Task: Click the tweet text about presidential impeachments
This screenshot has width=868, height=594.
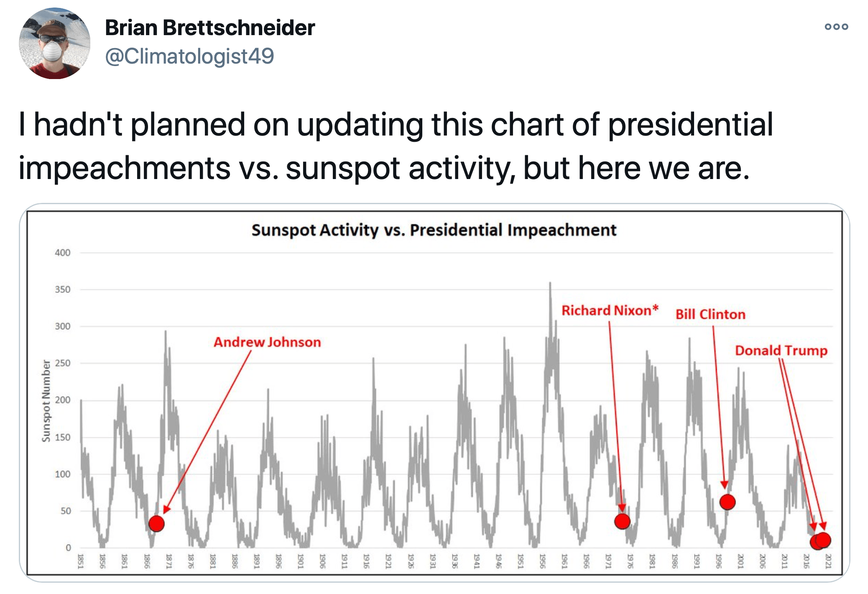Action: pyautogui.click(x=396, y=146)
